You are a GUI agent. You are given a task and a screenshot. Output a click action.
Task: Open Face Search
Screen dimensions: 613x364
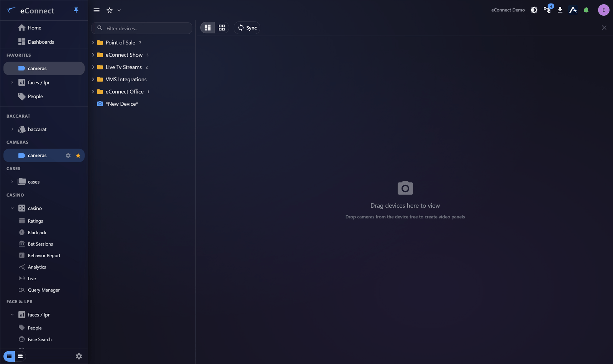coord(44,339)
